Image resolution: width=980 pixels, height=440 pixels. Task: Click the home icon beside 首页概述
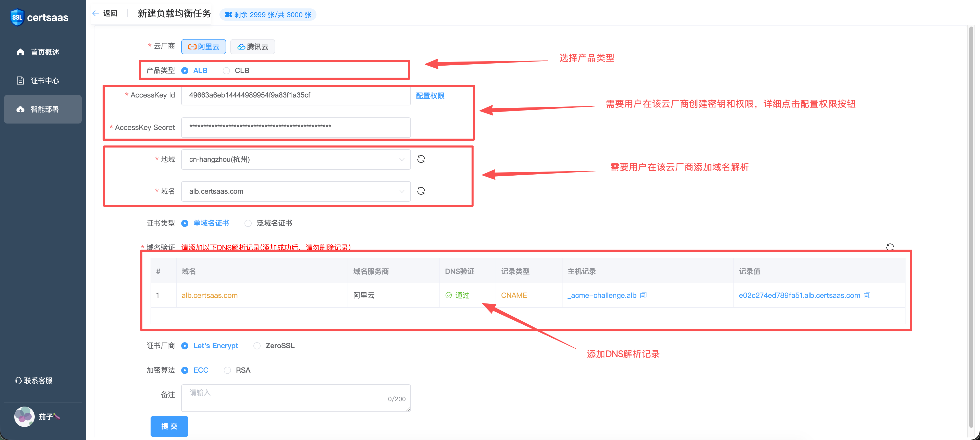20,52
